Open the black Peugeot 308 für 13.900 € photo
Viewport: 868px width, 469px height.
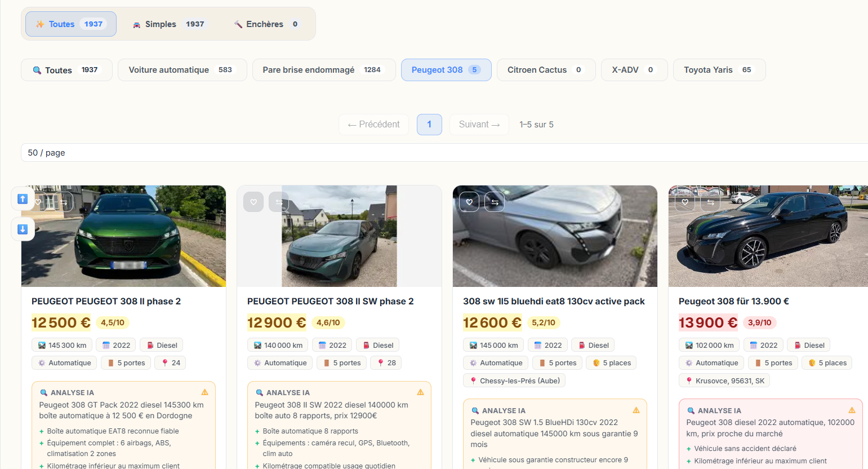768,236
